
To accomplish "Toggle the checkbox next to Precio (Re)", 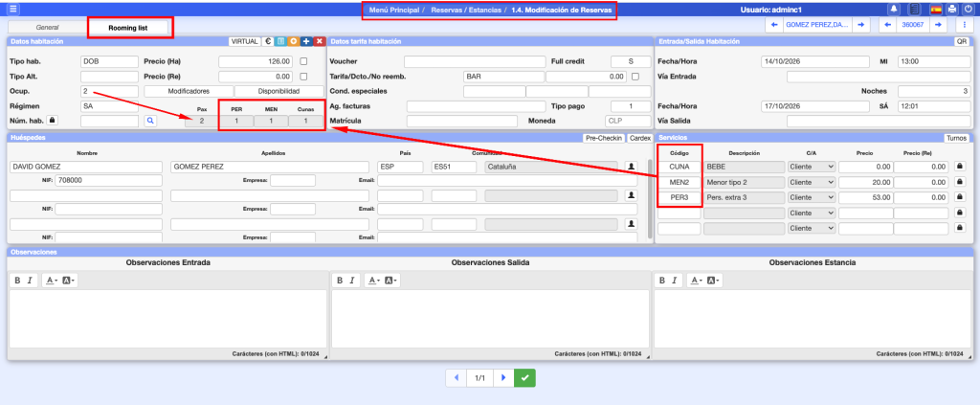I will (303, 77).
